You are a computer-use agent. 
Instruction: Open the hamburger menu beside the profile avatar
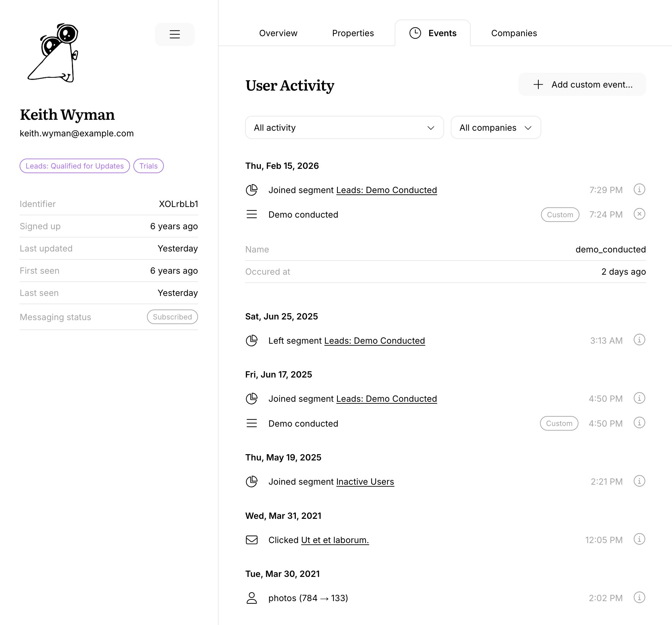point(174,34)
